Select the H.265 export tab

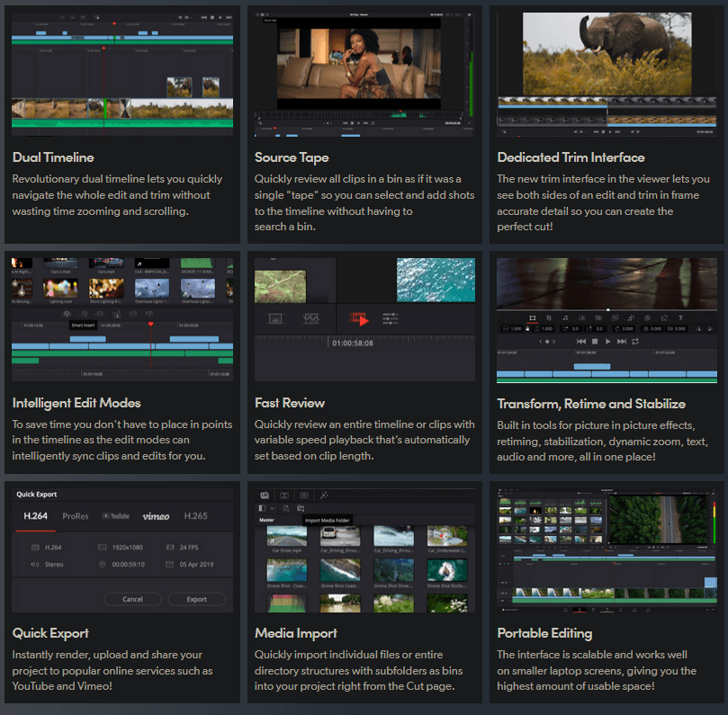tap(197, 515)
